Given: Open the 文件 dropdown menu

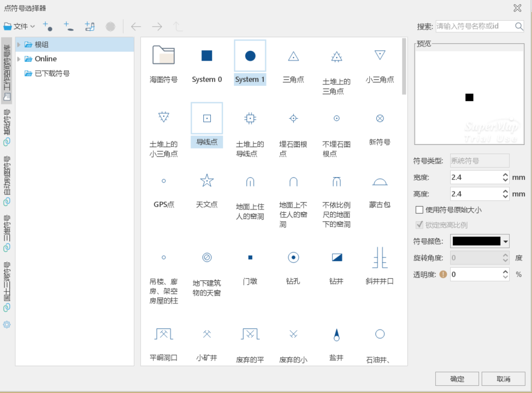Looking at the screenshot, I should coord(20,26).
